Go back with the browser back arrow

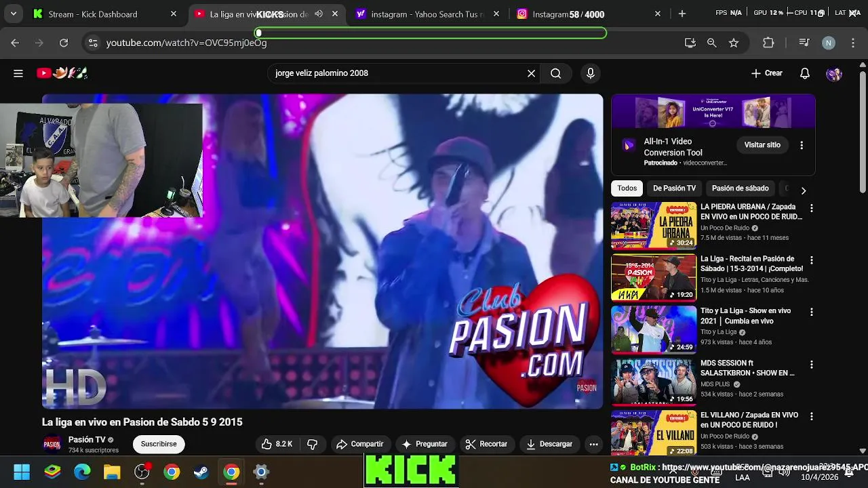click(x=15, y=43)
